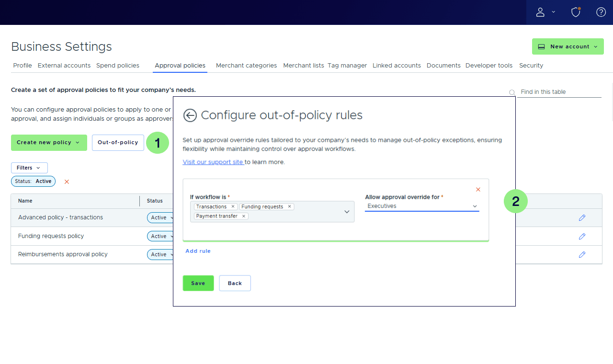Viewport: 613px width, 364px height.
Task: Switch to the Merchant categories tab
Action: (x=246, y=65)
